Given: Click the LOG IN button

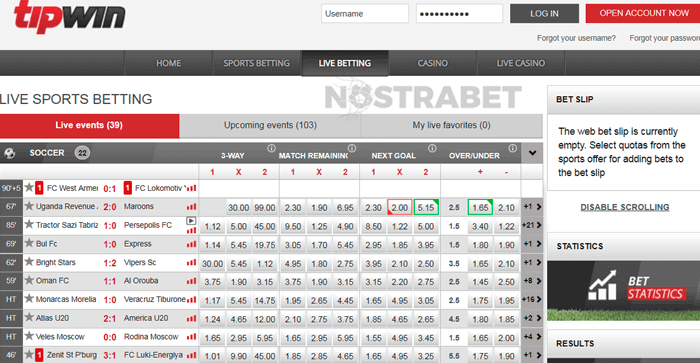Looking at the screenshot, I should pyautogui.click(x=544, y=14).
